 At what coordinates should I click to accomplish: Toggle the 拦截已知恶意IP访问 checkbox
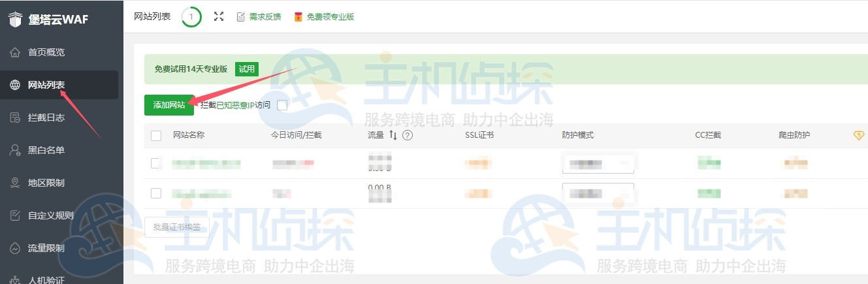pos(282,104)
